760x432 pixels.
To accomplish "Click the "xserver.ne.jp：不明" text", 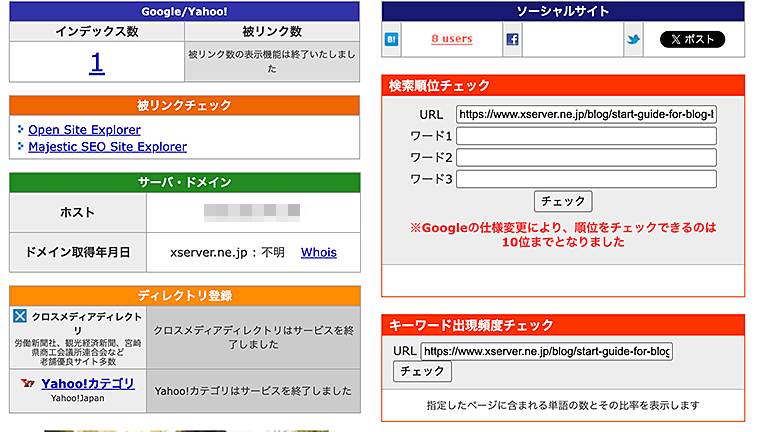I will 227,253.
